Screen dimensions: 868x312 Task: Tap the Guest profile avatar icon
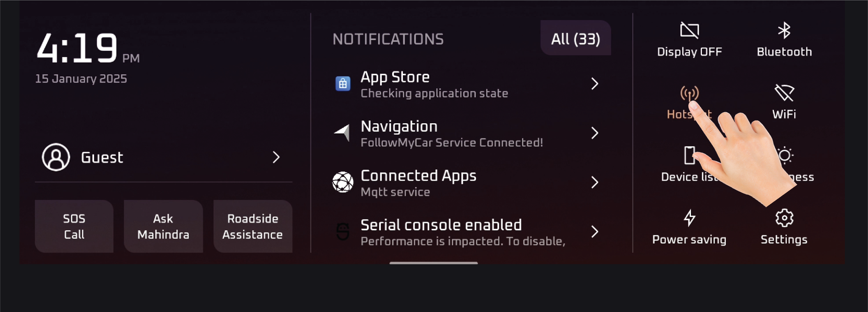click(56, 157)
